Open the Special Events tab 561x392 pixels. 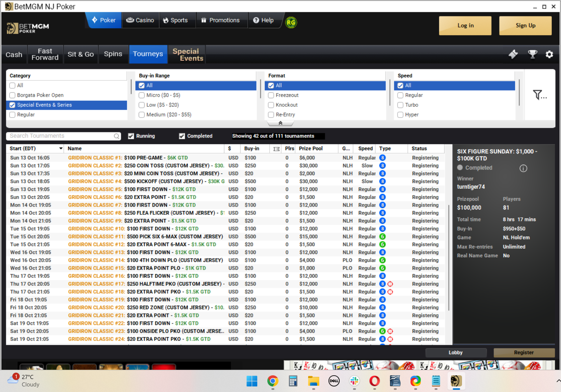187,55
